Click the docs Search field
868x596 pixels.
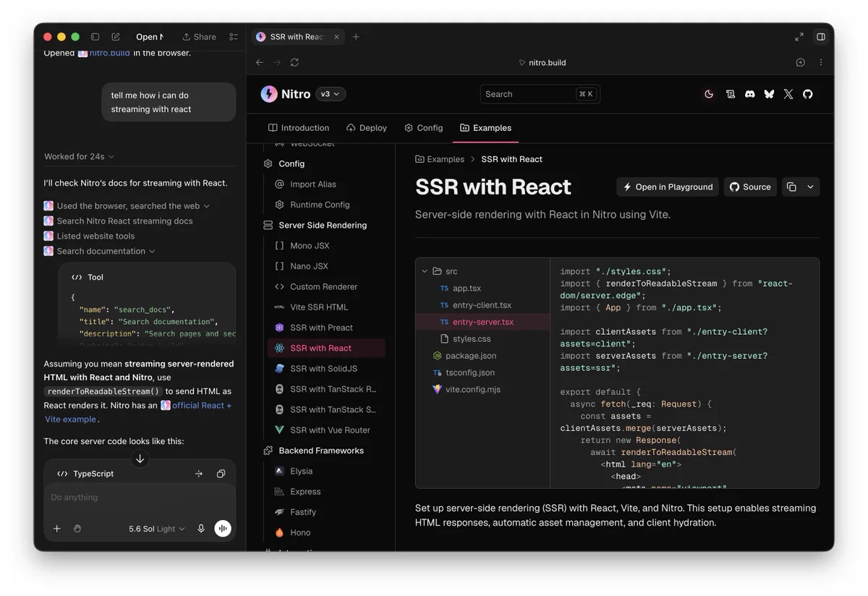point(540,94)
